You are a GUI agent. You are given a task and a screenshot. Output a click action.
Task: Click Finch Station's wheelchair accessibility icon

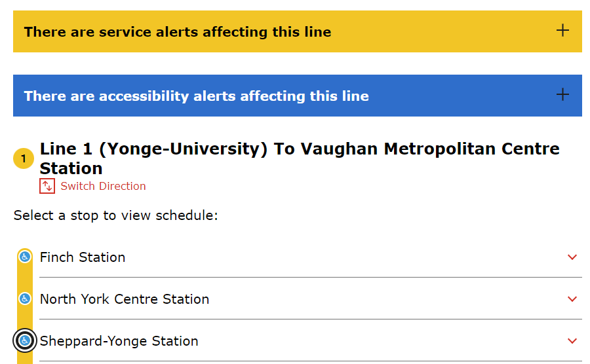[25, 257]
